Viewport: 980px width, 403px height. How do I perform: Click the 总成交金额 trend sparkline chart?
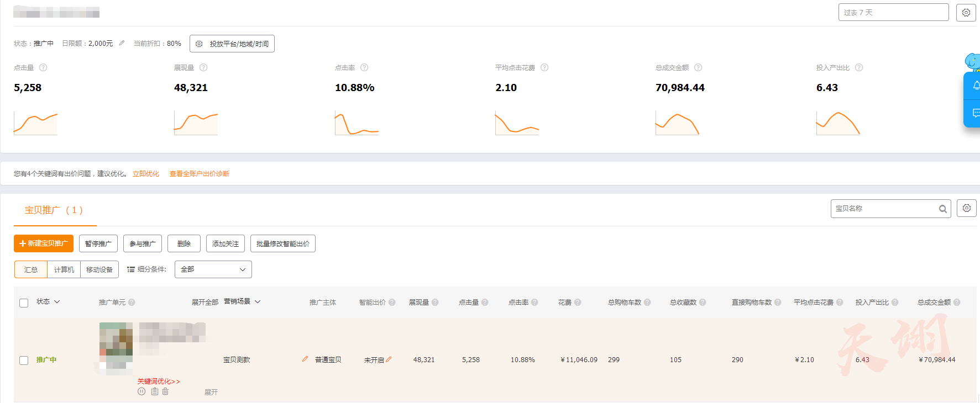pyautogui.click(x=678, y=123)
